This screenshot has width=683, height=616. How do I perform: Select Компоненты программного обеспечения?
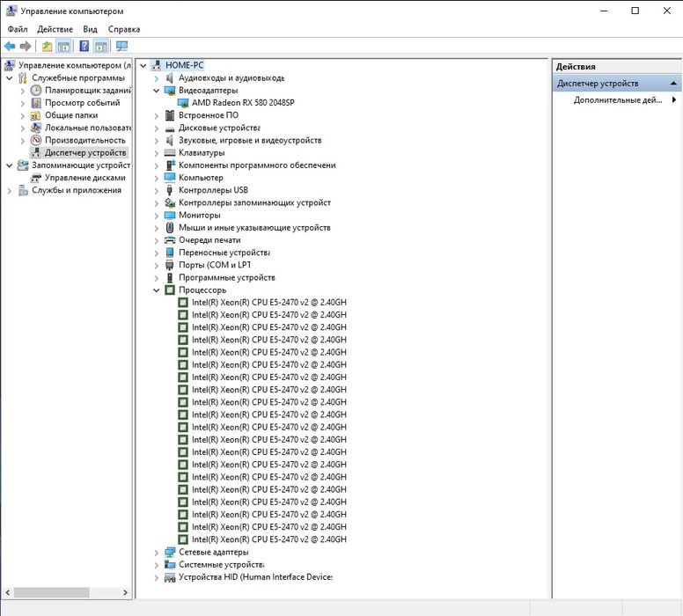(257, 165)
